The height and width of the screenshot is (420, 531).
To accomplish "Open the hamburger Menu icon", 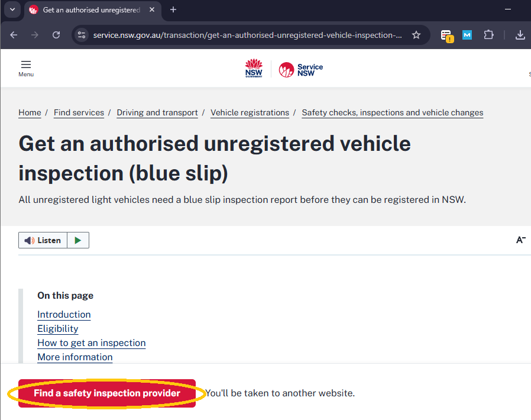I will point(25,67).
